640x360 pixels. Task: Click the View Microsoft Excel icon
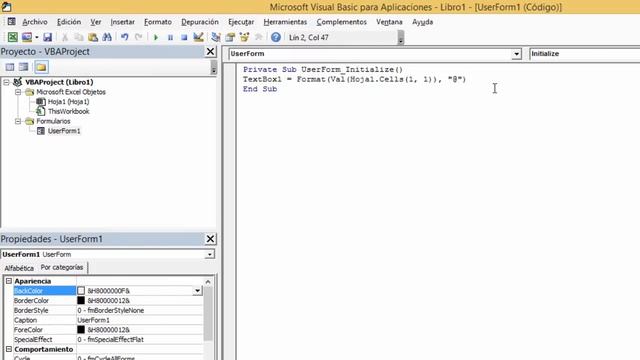(x=13, y=37)
